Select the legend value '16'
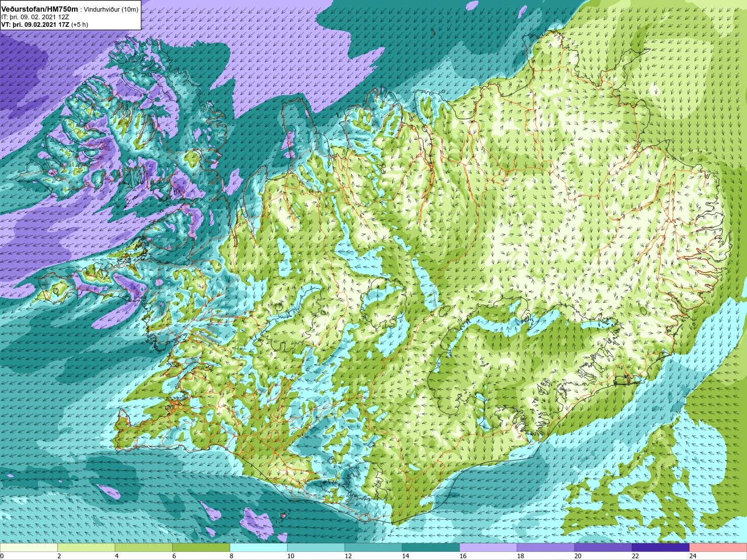Screen dimensions: 747x560 pos(463,556)
